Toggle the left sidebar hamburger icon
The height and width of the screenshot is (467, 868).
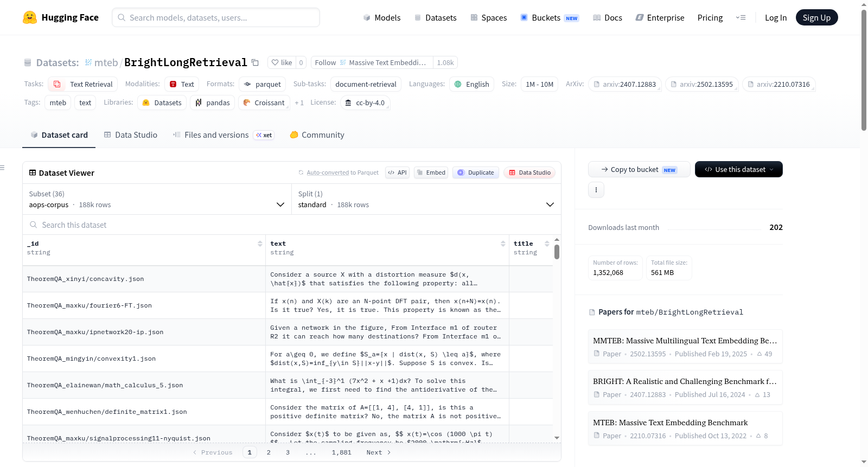pyautogui.click(x=3, y=168)
